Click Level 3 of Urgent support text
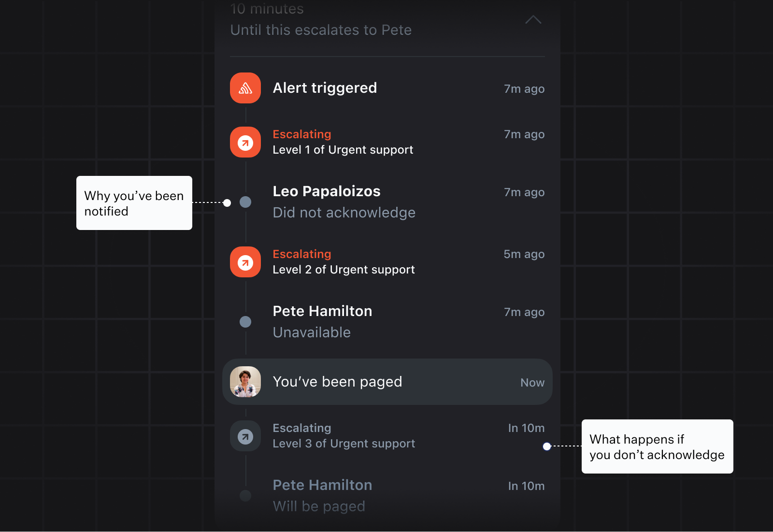Screen dimensions: 773x532 [344, 444]
